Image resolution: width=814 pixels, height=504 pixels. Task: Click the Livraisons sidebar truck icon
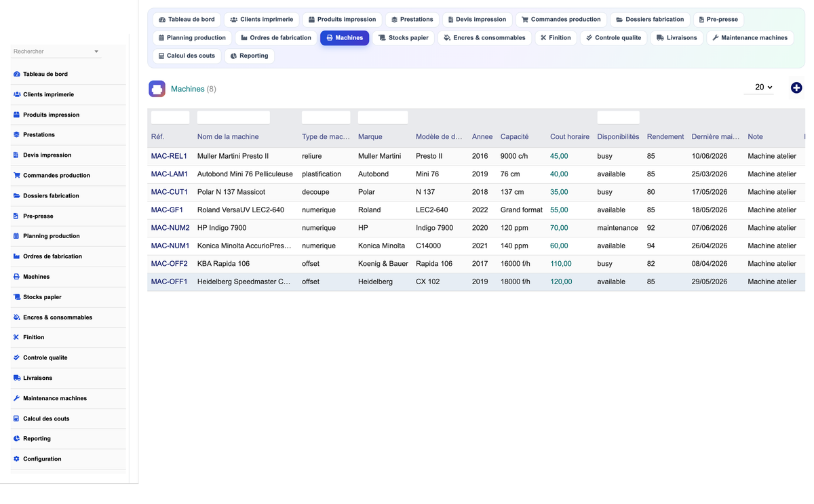16,378
